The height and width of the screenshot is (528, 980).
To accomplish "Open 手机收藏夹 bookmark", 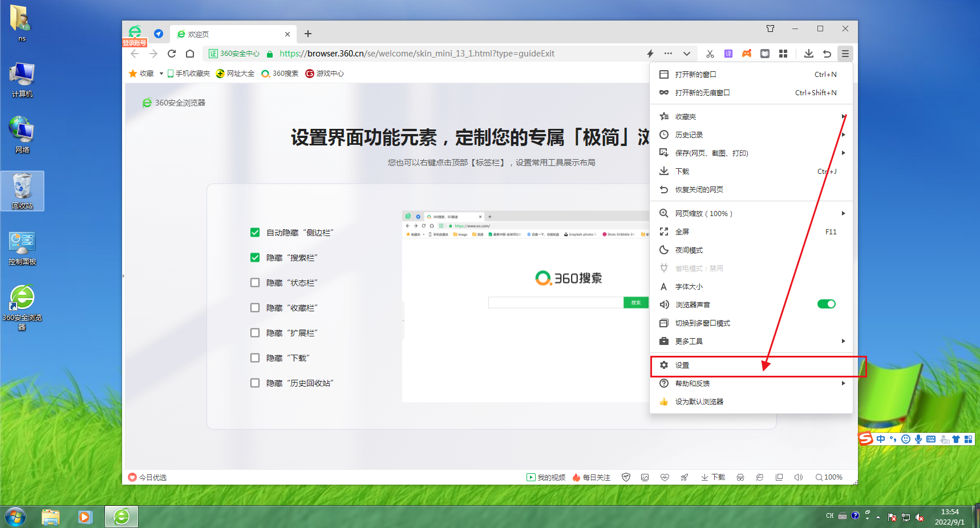I will 189,74.
